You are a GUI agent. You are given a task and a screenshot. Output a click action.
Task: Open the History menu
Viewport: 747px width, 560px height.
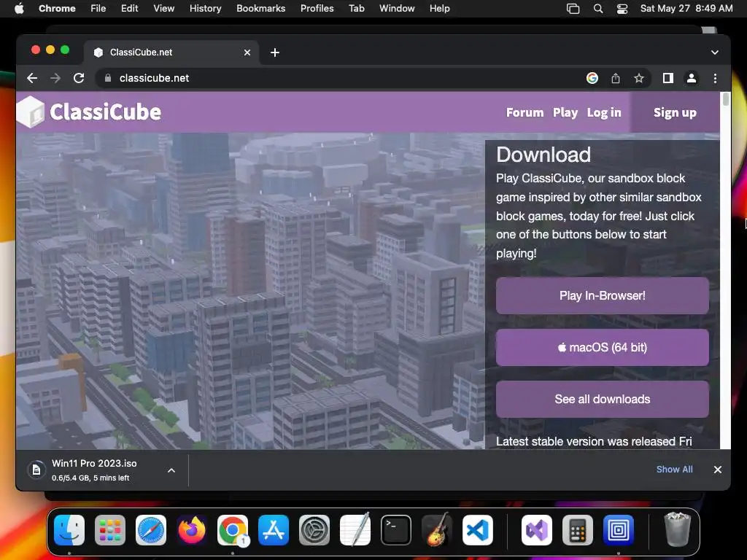coord(205,9)
